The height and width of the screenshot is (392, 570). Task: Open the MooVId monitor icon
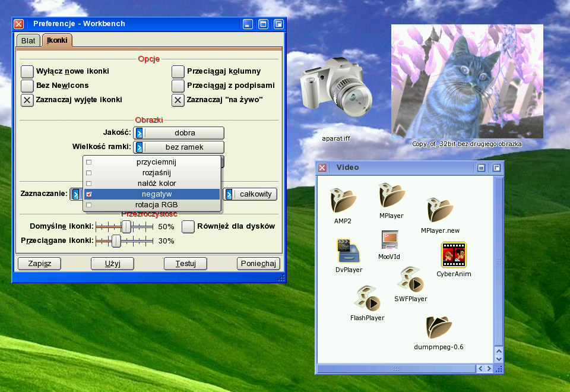tap(389, 239)
